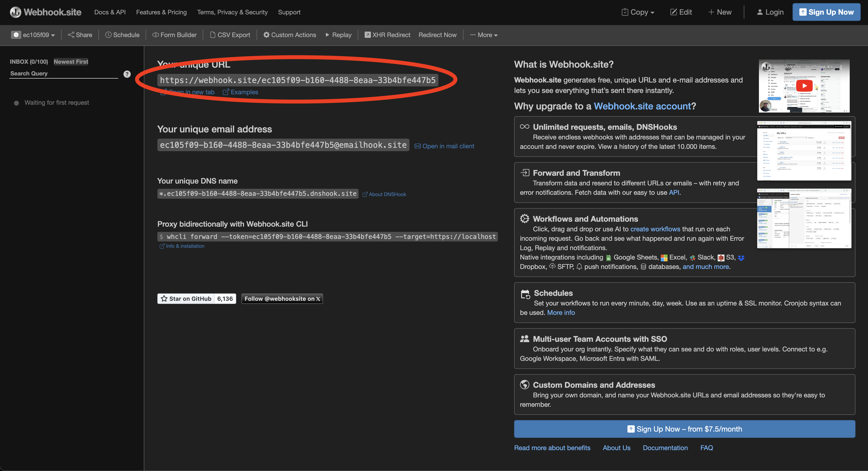Open Custom Actions gear option
This screenshot has height=471, width=868.
pos(290,35)
